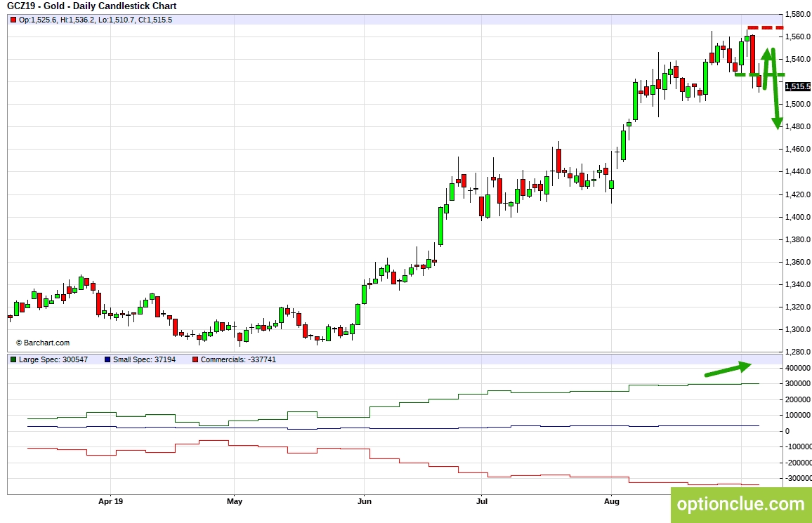This screenshot has height=523, width=812.
Task: Click the 400000 axis label in lower panel
Action: tap(798, 368)
